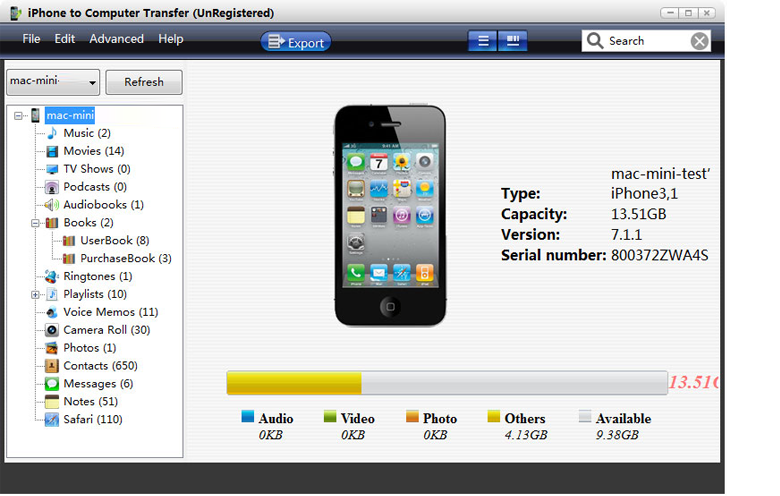Select 'Ringtones (1)' entry
This screenshot has height=496, width=780.
pos(98,277)
